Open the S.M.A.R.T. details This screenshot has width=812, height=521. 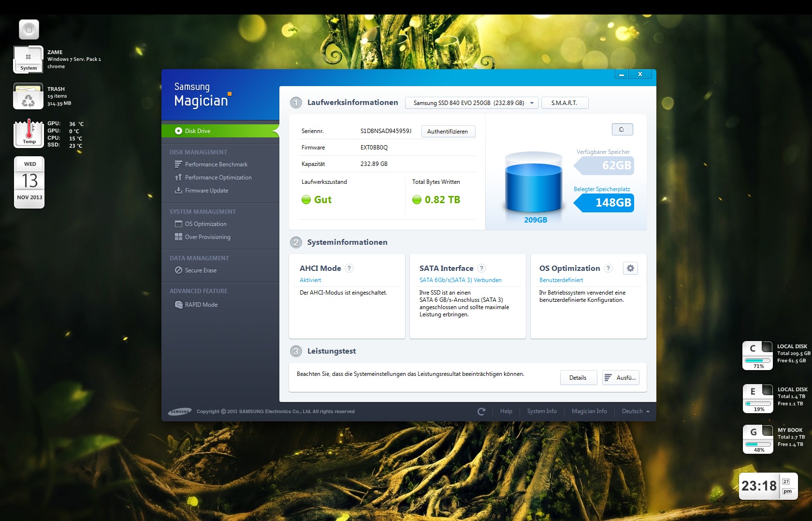pyautogui.click(x=565, y=103)
